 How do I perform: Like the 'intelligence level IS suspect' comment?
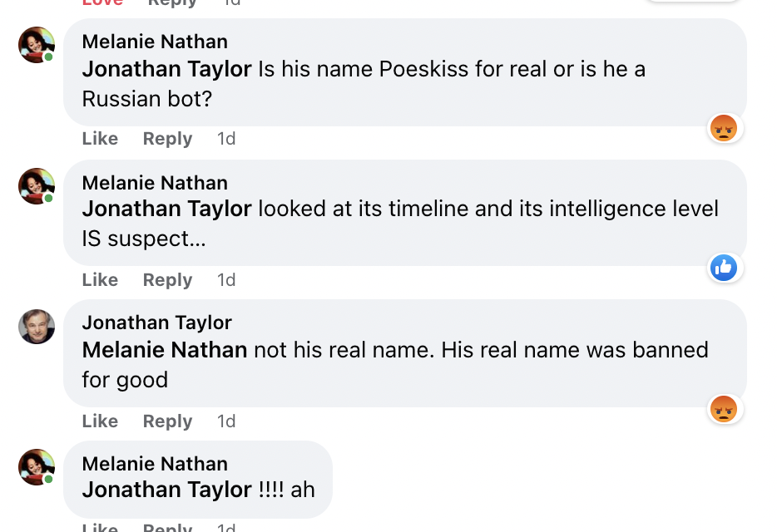(100, 280)
